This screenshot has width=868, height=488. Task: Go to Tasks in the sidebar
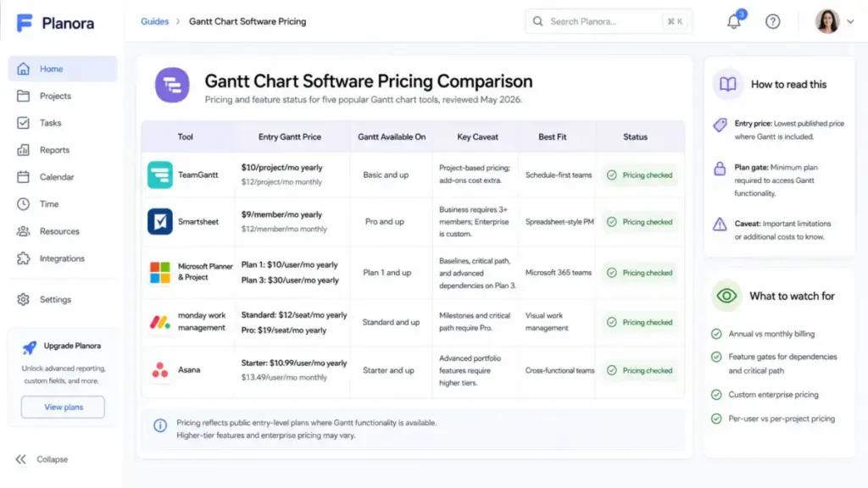[x=63, y=123]
